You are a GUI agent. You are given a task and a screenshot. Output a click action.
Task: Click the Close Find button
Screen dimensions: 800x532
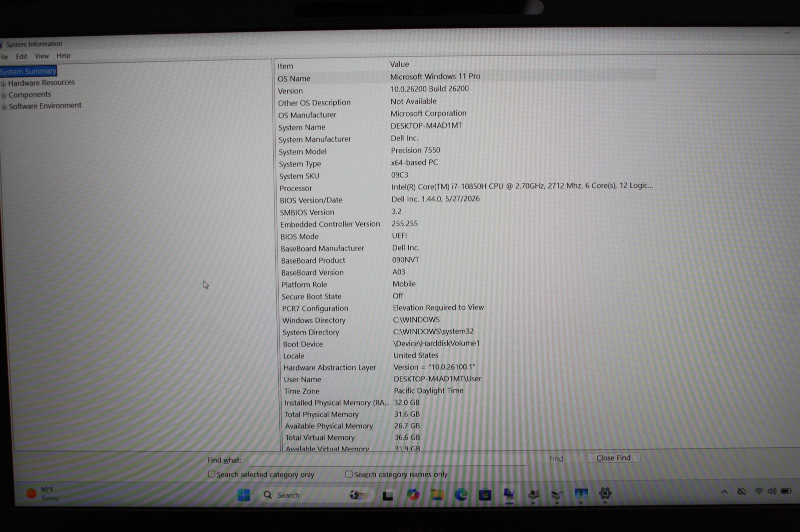click(x=613, y=458)
